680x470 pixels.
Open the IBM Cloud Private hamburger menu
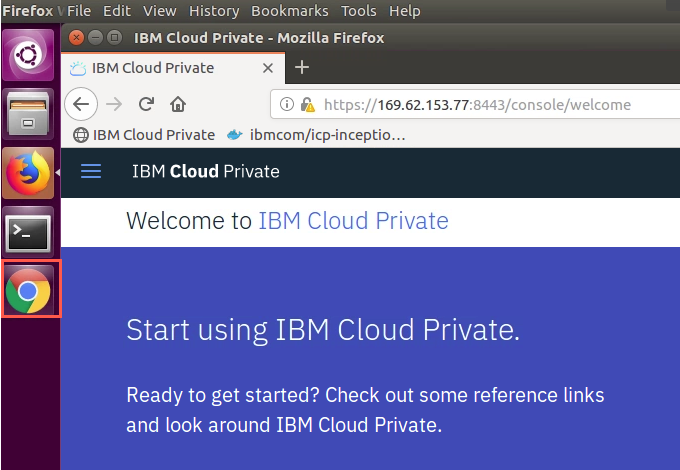[x=91, y=171]
